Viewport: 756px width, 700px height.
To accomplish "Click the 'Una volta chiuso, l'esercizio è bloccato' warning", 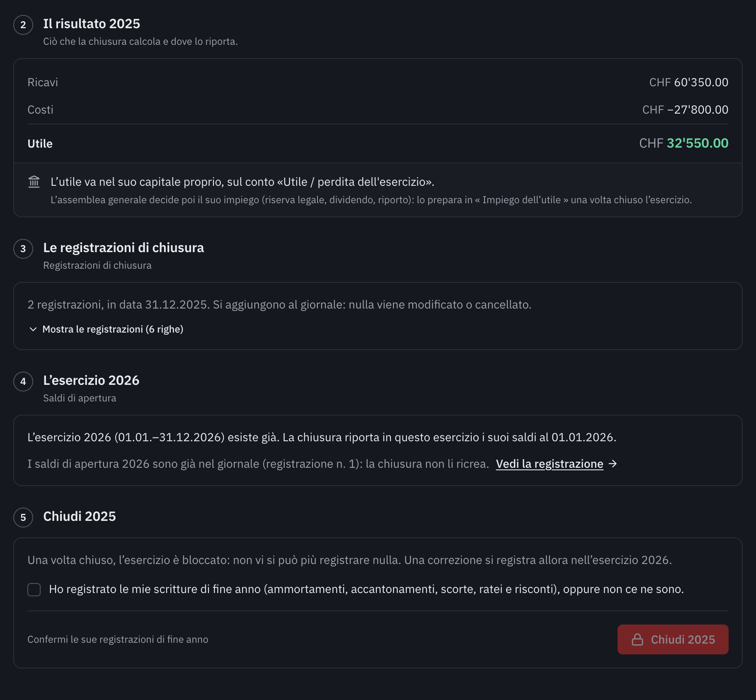I will [349, 560].
